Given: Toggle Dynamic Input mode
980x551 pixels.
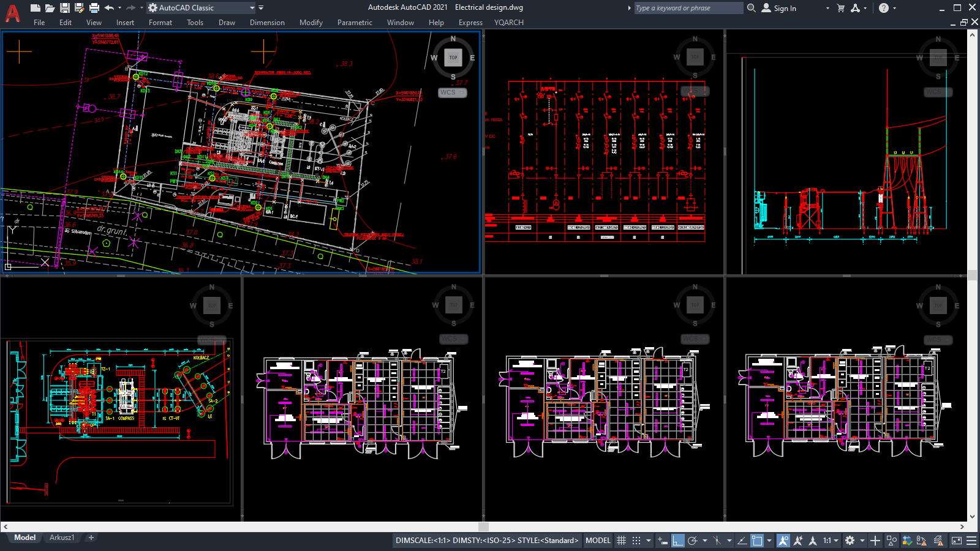Looking at the screenshot, I should coord(663,541).
